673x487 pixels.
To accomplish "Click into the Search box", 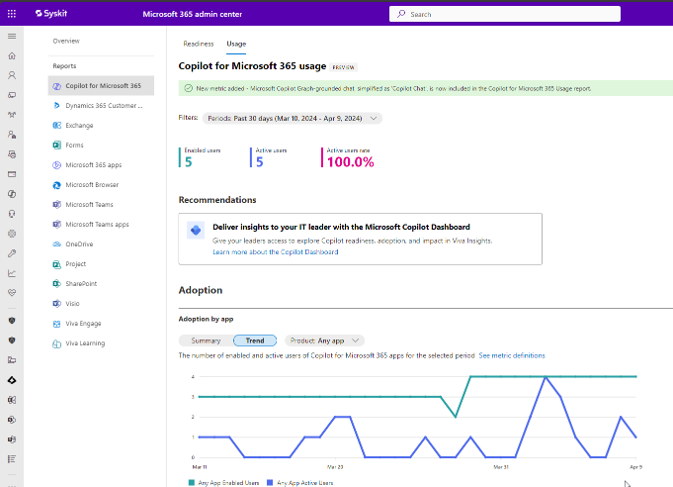I will click(x=505, y=14).
